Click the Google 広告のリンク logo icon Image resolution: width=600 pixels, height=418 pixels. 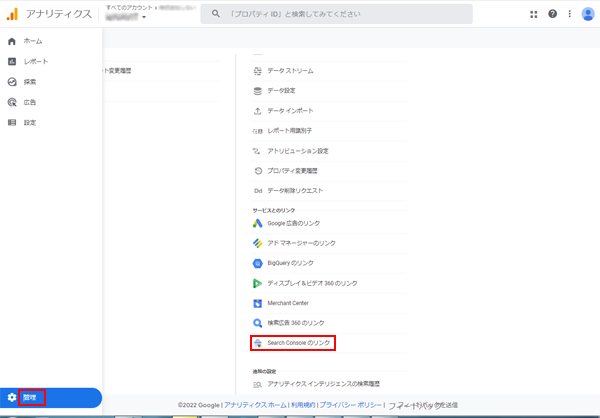(x=257, y=223)
